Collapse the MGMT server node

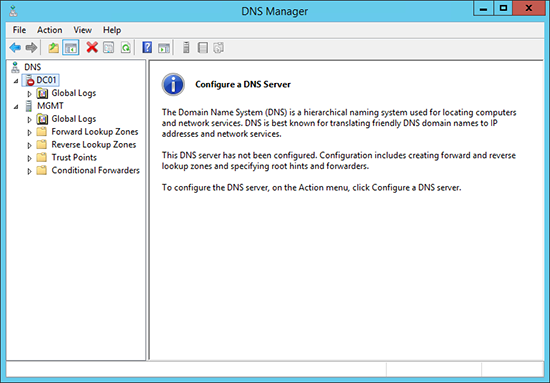coord(16,107)
